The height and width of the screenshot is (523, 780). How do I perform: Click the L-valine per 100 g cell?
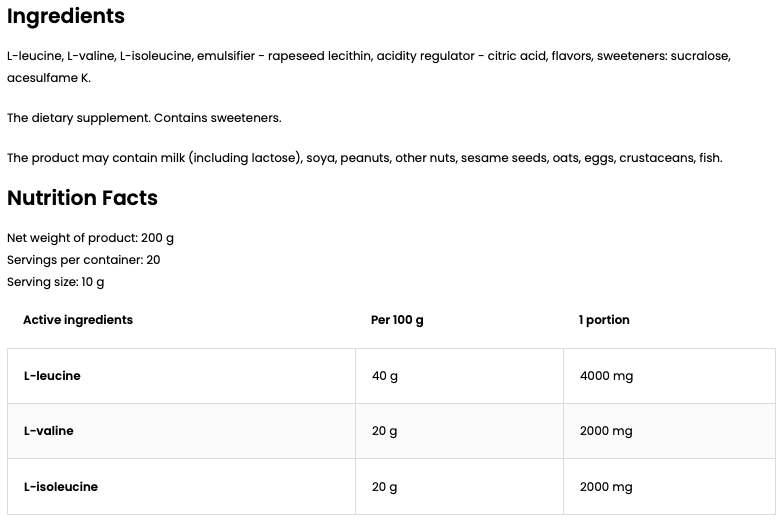[385, 431]
